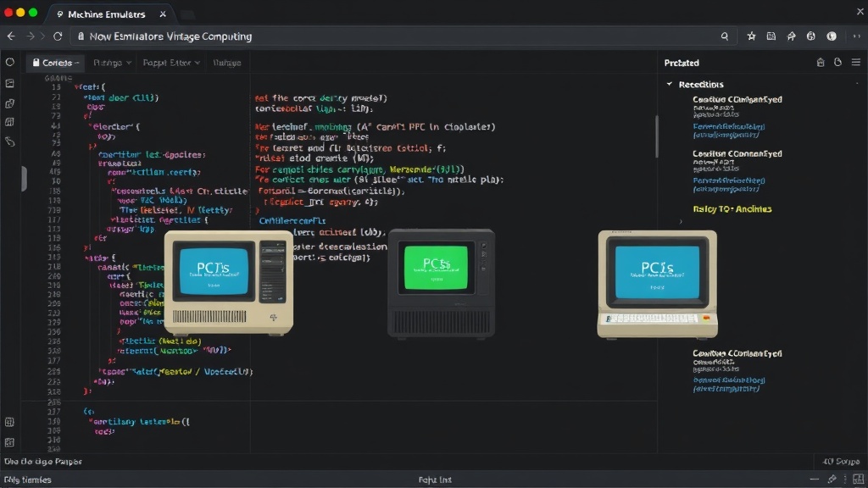This screenshot has width=868, height=488.
Task: Click the round lock icon in the browser toolbar
Action: coord(811,36)
